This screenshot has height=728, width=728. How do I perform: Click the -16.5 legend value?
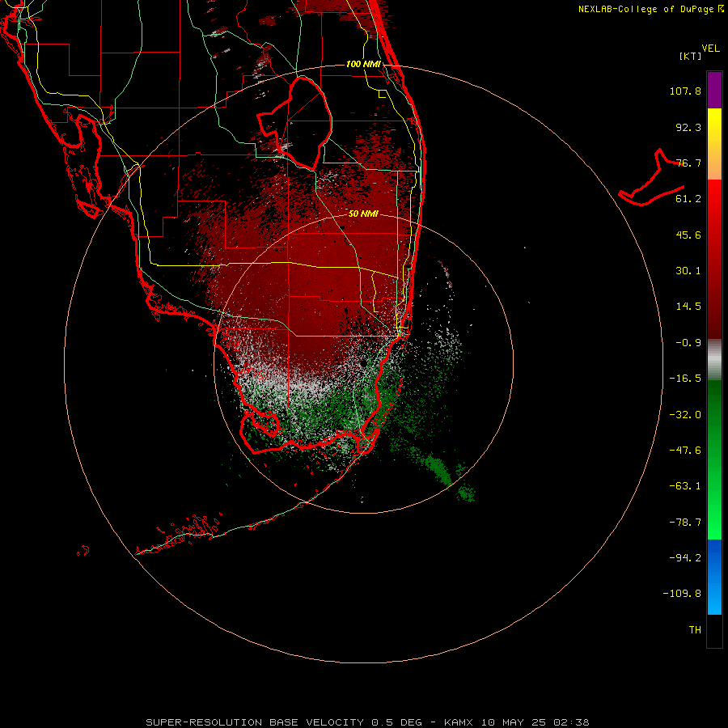[x=685, y=379]
